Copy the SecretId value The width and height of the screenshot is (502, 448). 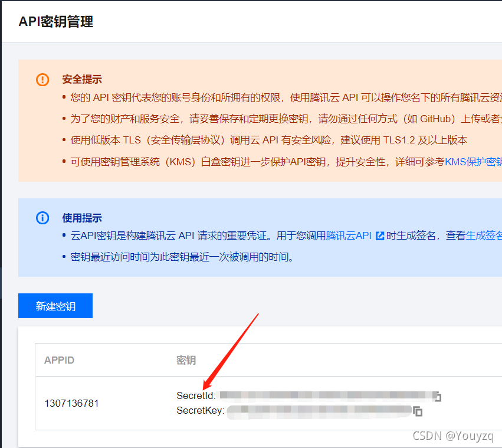click(x=438, y=397)
